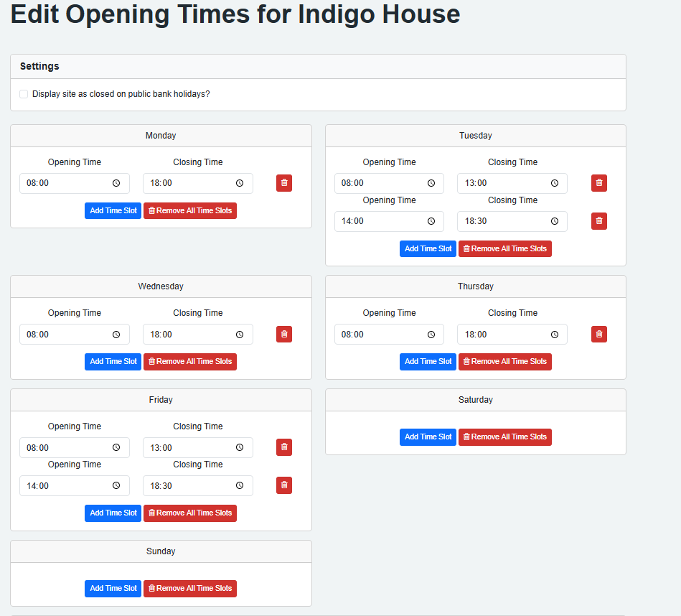Open clock picker for Friday 18:30 closing time

240,485
